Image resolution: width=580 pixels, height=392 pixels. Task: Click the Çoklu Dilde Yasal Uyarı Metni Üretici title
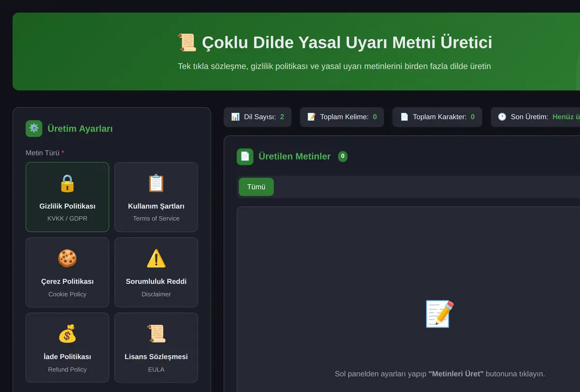tap(347, 43)
